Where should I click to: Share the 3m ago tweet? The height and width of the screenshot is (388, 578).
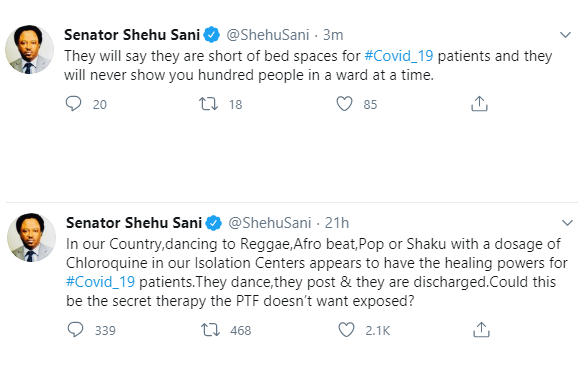click(479, 104)
